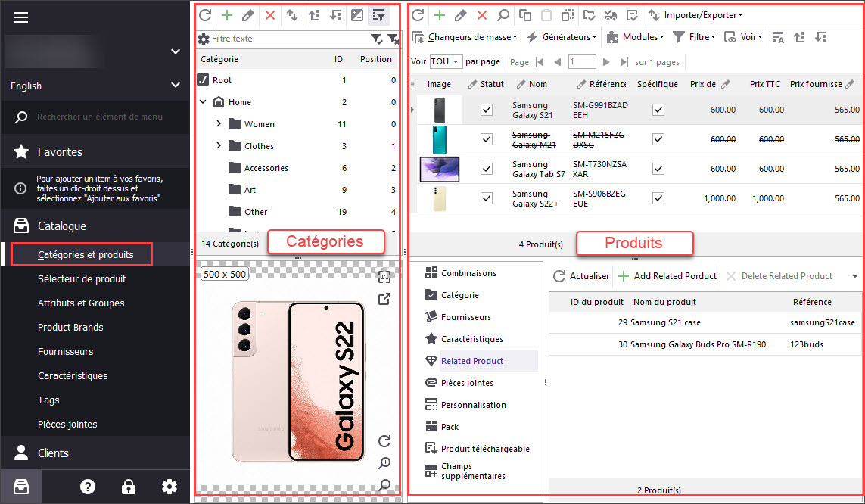Delete selected product with red X
Screen dimensions: 865x504
click(482, 15)
